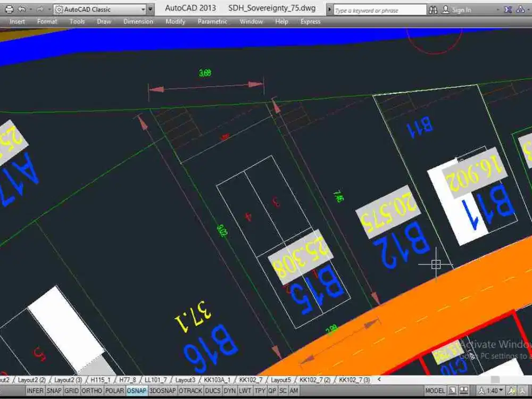Open the AutoCAD Classic workspace dropdown
Screen dimensions: 532x399
(x=143, y=10)
